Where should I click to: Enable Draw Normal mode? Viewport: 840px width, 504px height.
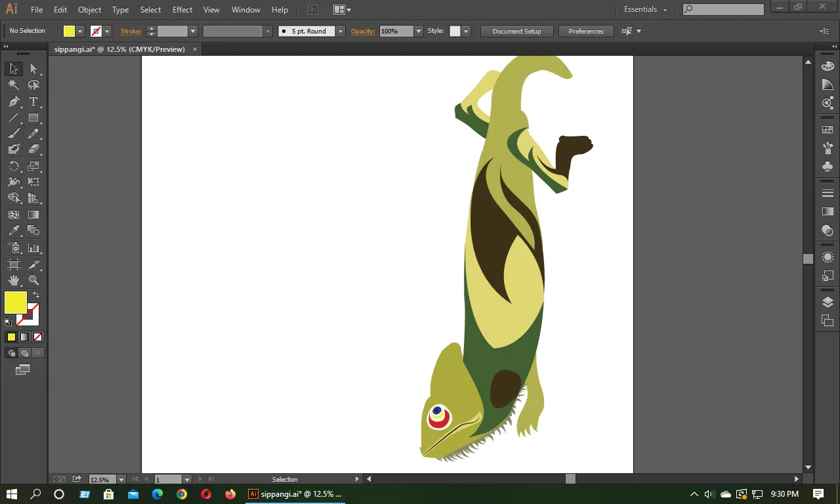[11, 353]
